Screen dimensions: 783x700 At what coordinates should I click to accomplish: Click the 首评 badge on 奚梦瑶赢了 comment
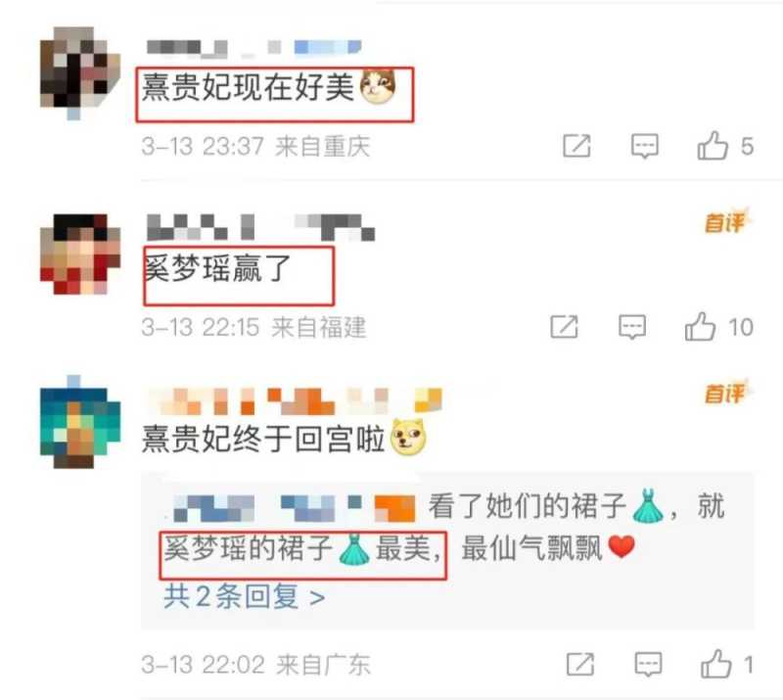click(726, 221)
